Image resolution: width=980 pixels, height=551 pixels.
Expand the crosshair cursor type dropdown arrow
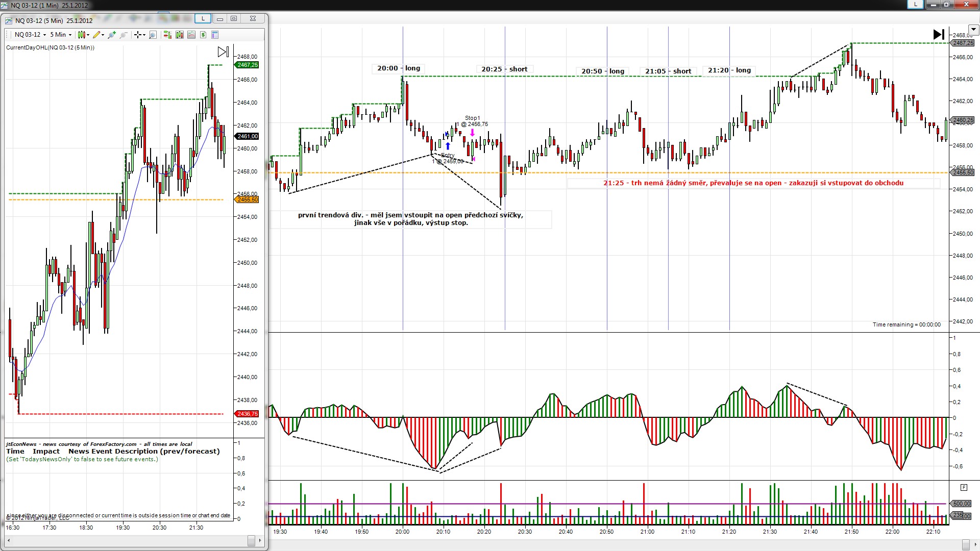coord(144,35)
